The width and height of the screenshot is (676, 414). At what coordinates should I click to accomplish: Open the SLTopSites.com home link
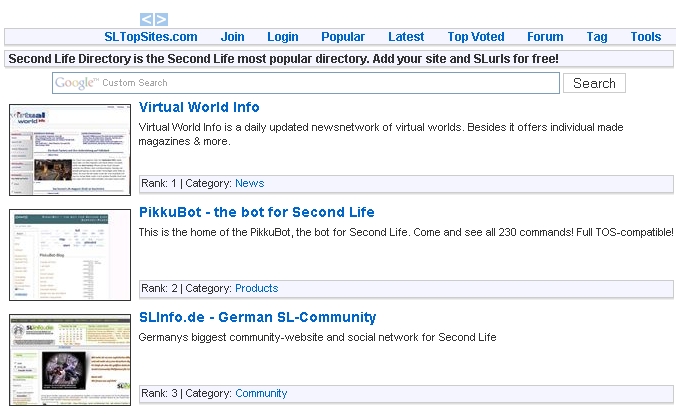150,37
